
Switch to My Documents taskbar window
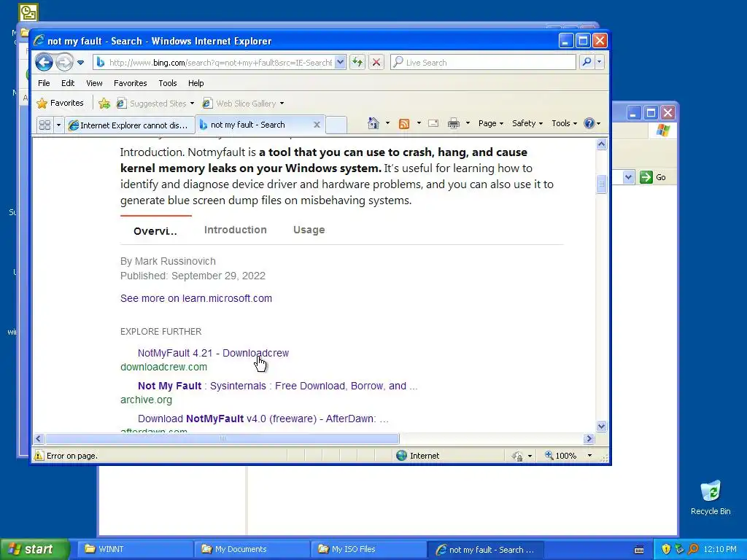pyautogui.click(x=252, y=550)
